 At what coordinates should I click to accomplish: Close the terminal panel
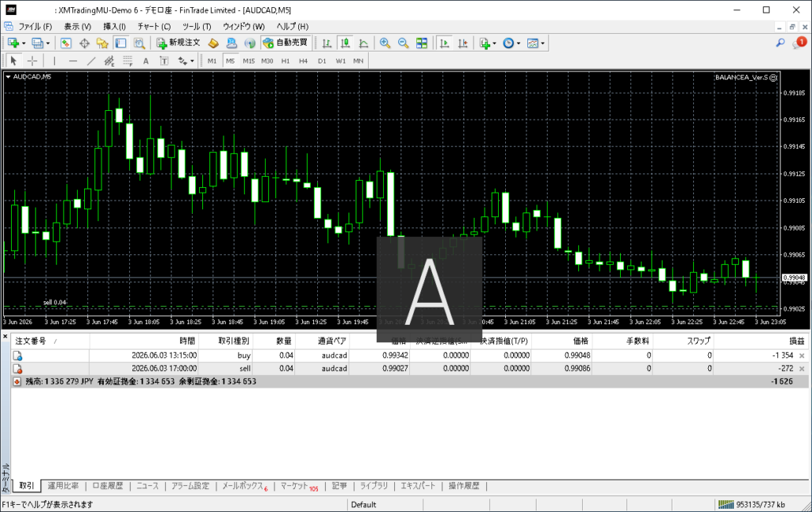click(6, 337)
